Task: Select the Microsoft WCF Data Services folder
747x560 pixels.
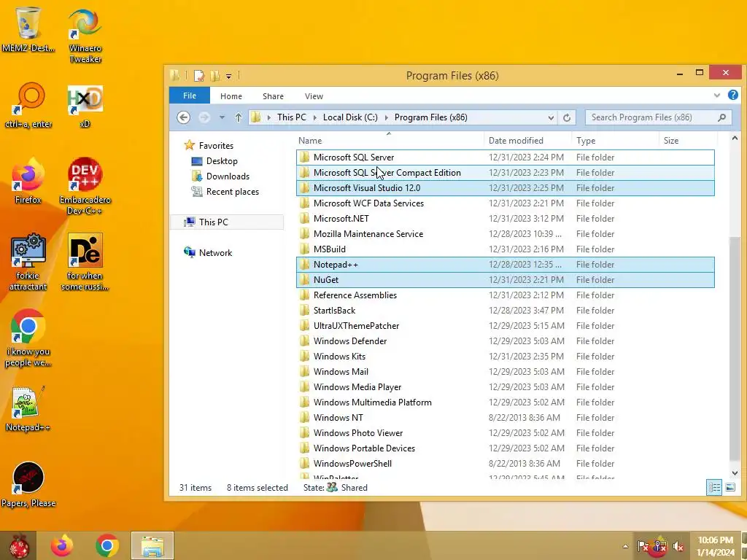Action: [505, 203]
